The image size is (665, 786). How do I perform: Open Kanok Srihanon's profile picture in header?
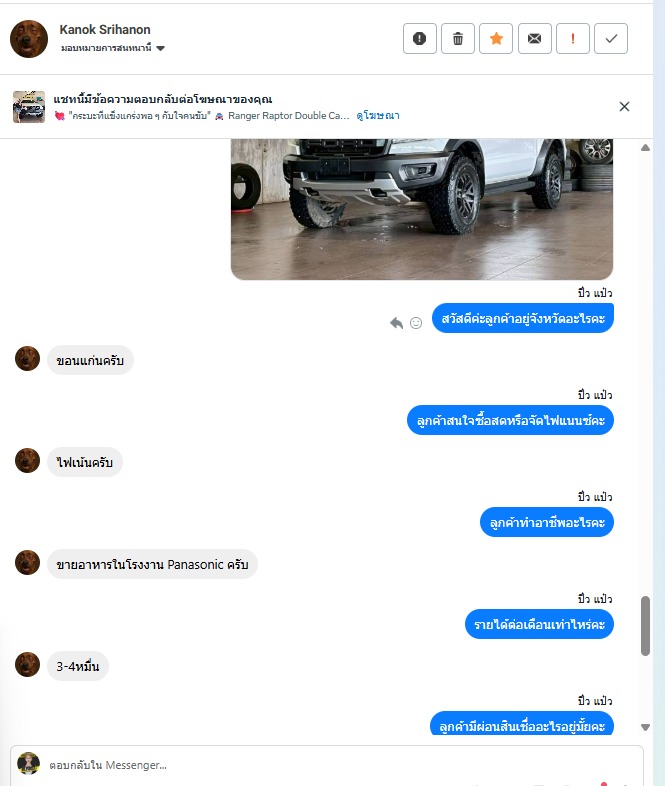(x=29, y=39)
